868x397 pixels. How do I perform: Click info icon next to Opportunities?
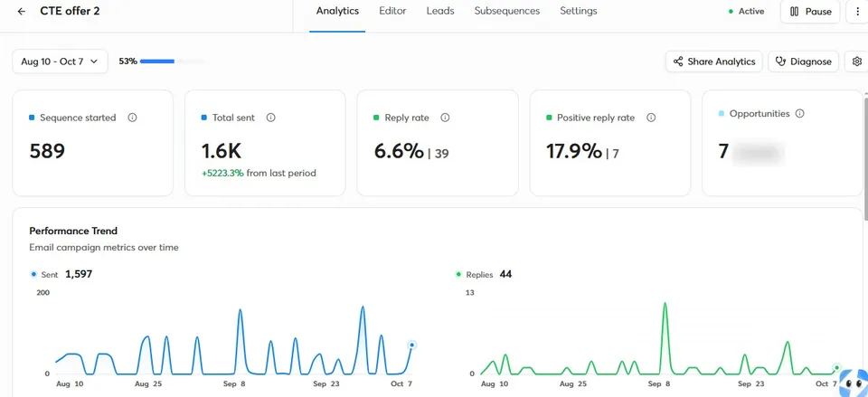[799, 114]
